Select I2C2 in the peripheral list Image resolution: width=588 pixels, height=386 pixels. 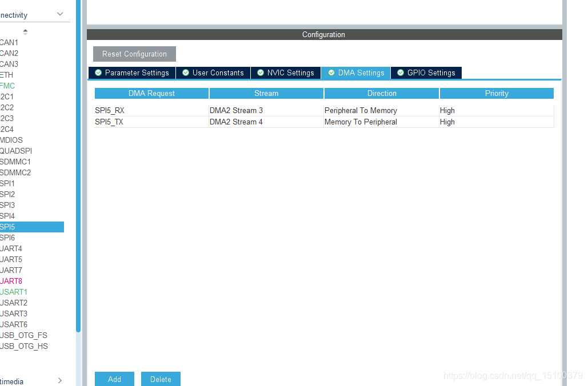(x=7, y=107)
